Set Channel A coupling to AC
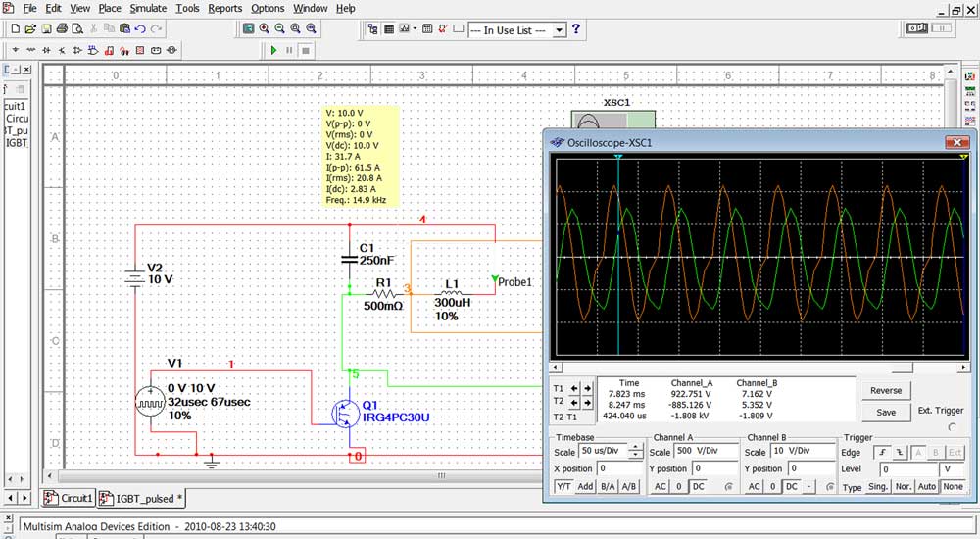The width and height of the screenshot is (980, 539). click(x=660, y=487)
